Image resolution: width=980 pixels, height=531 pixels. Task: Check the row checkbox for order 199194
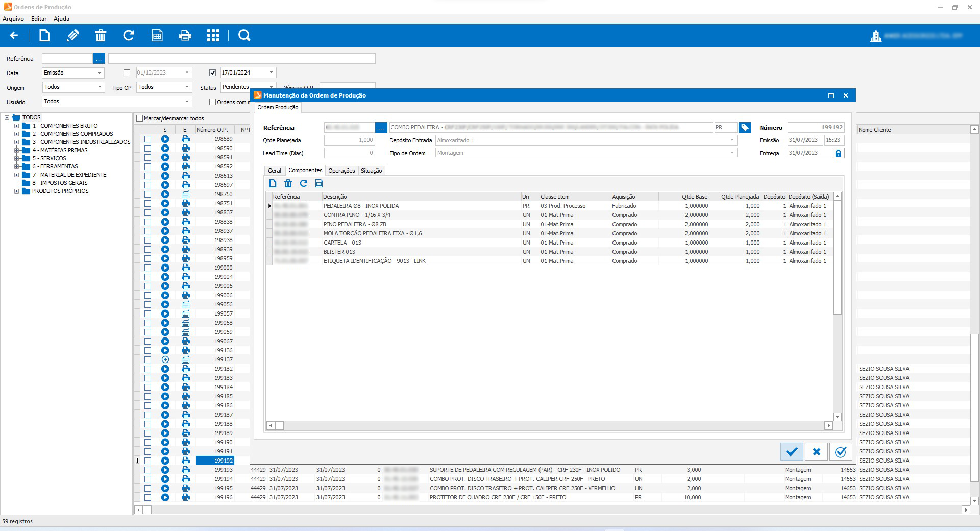pyautogui.click(x=148, y=479)
